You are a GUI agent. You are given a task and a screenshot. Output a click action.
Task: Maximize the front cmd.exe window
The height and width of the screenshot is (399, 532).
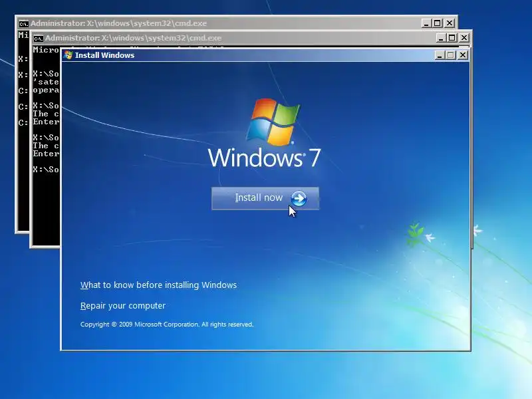pos(452,38)
